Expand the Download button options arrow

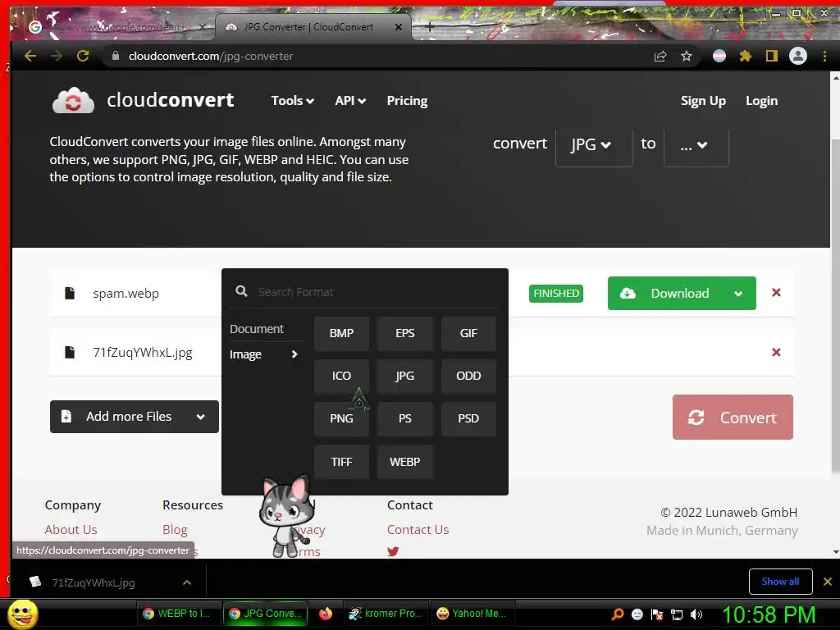(x=738, y=293)
